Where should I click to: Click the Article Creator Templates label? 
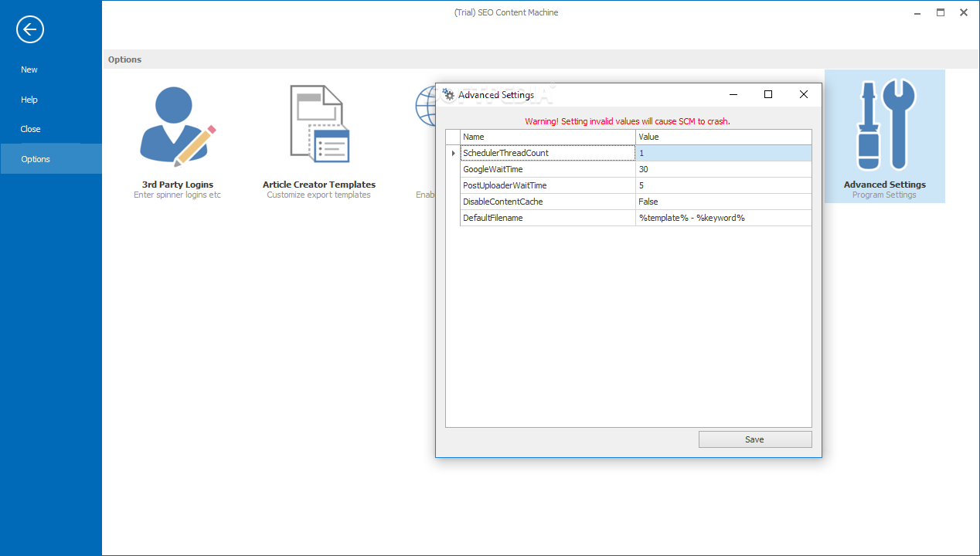tap(319, 185)
